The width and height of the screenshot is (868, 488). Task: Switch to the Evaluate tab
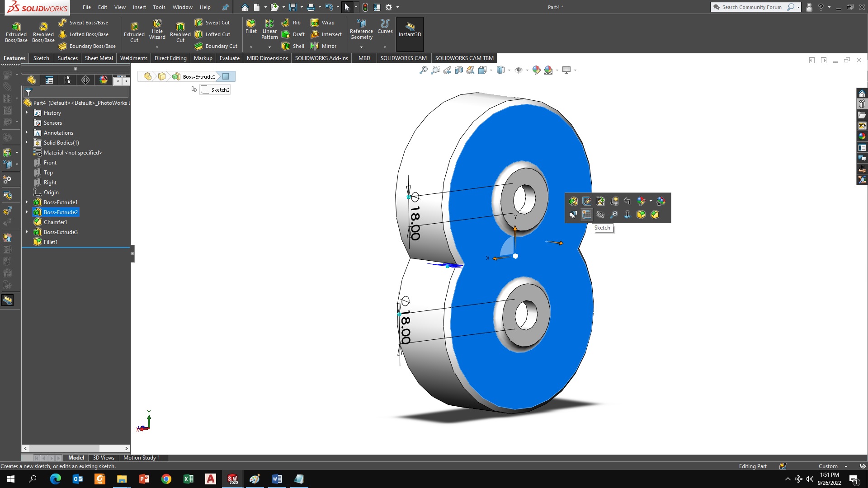229,58
